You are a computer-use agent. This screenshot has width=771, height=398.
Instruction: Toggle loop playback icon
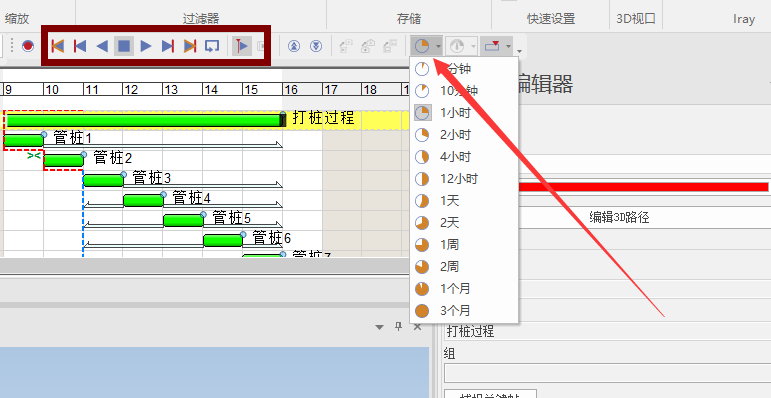click(211, 46)
